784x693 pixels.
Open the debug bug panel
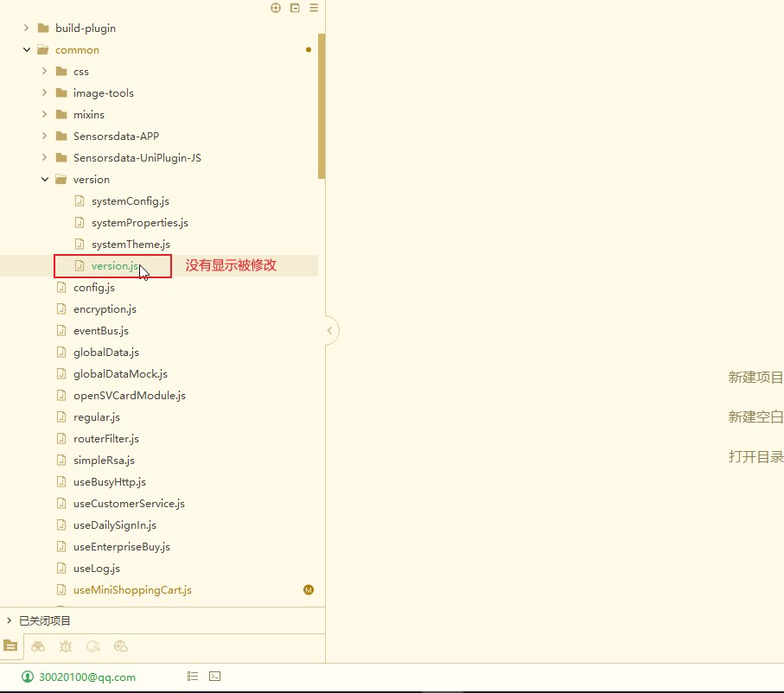66,645
